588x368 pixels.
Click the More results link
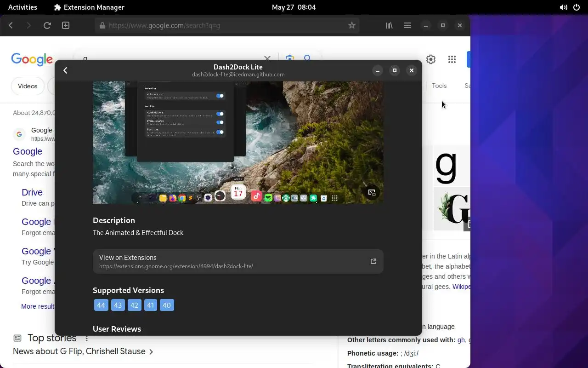pyautogui.click(x=38, y=306)
